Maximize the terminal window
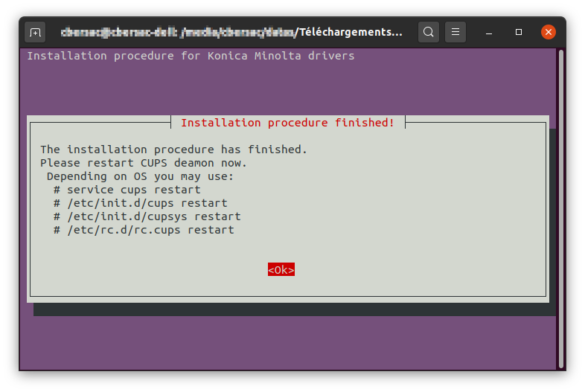585x392 pixels. 519,32
